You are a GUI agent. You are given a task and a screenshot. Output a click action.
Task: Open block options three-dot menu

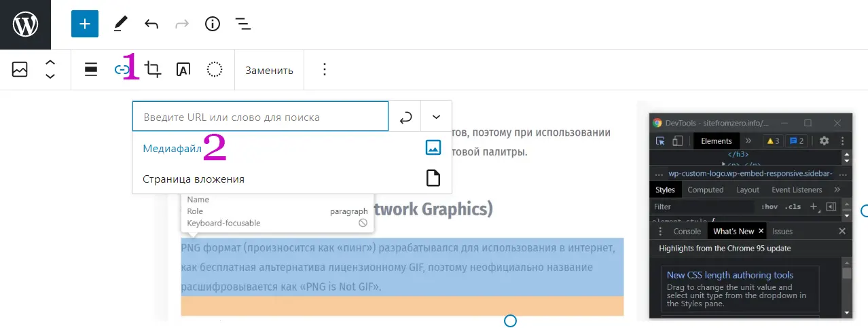[325, 69]
